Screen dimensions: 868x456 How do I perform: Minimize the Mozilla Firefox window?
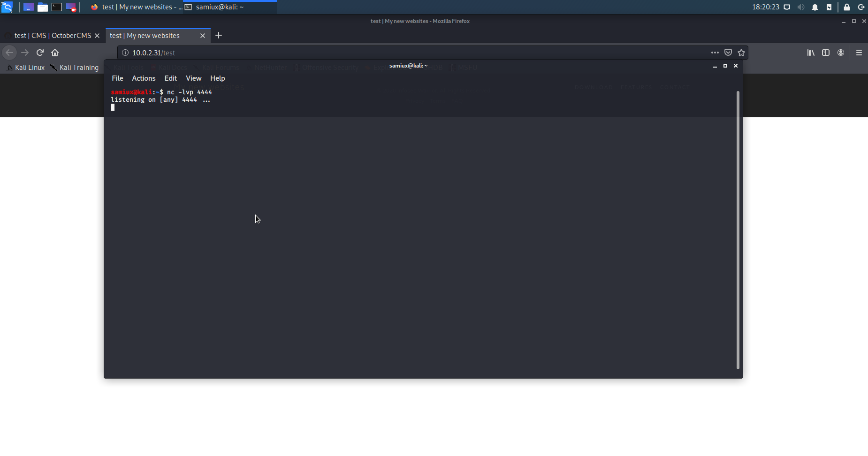(x=844, y=22)
